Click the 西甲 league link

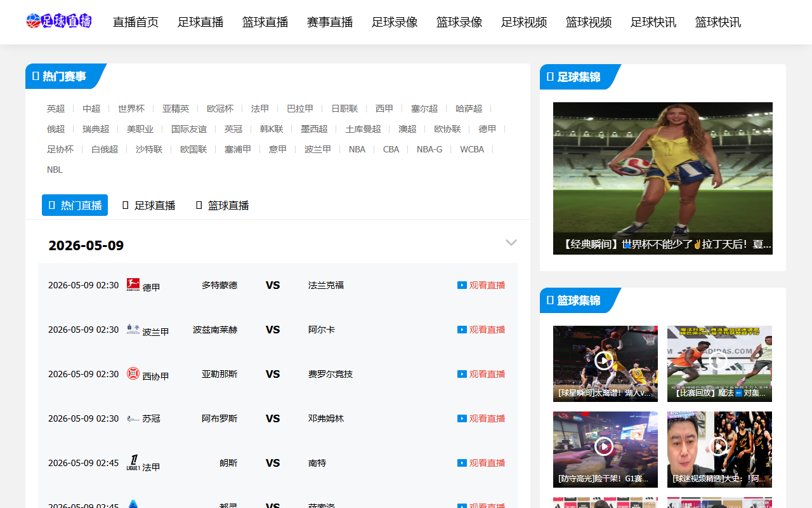pos(384,109)
